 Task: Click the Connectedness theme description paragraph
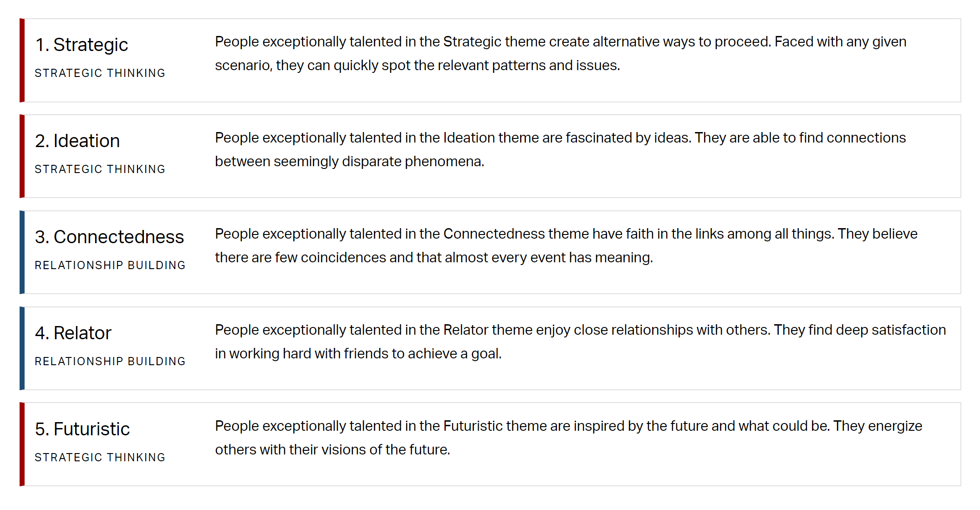566,246
